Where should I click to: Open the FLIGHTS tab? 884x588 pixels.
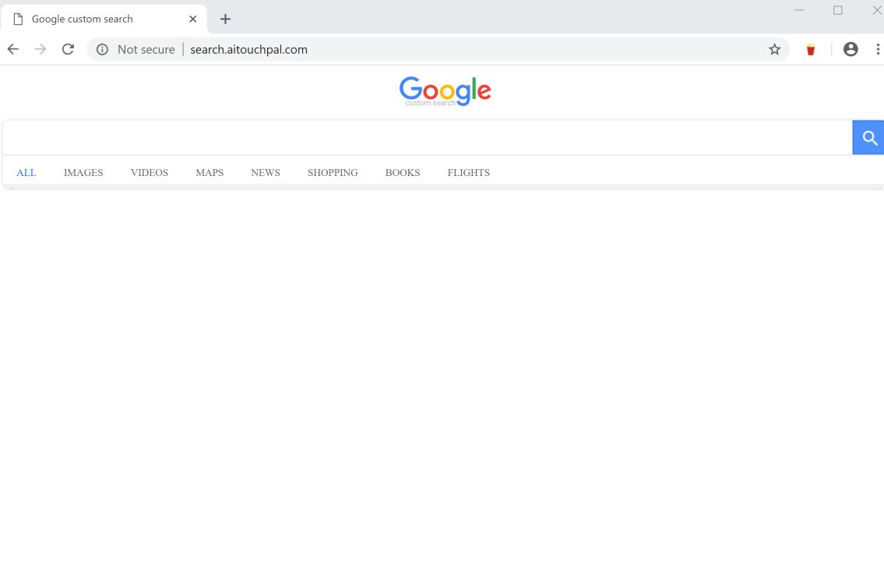click(469, 173)
